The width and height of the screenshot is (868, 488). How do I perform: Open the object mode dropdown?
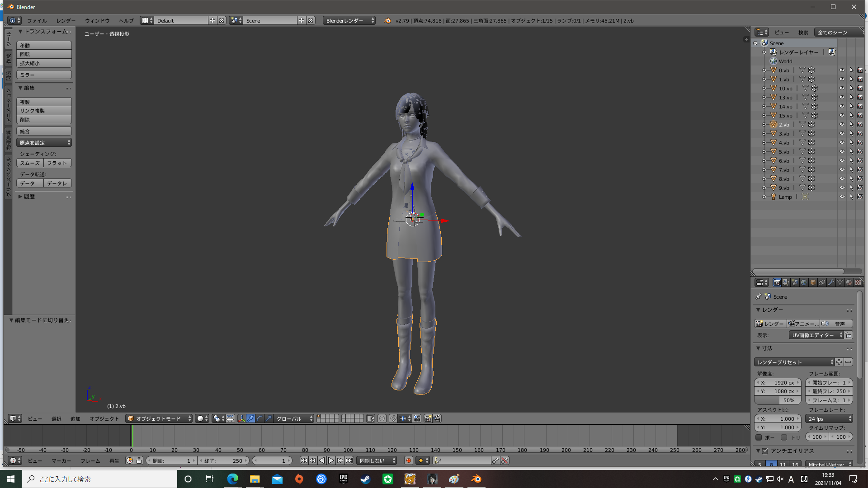159,418
